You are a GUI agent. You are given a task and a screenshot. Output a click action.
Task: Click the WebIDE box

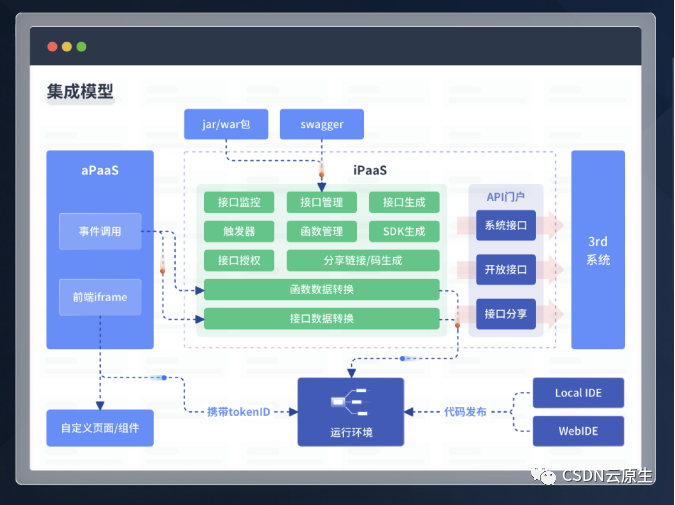tap(578, 431)
